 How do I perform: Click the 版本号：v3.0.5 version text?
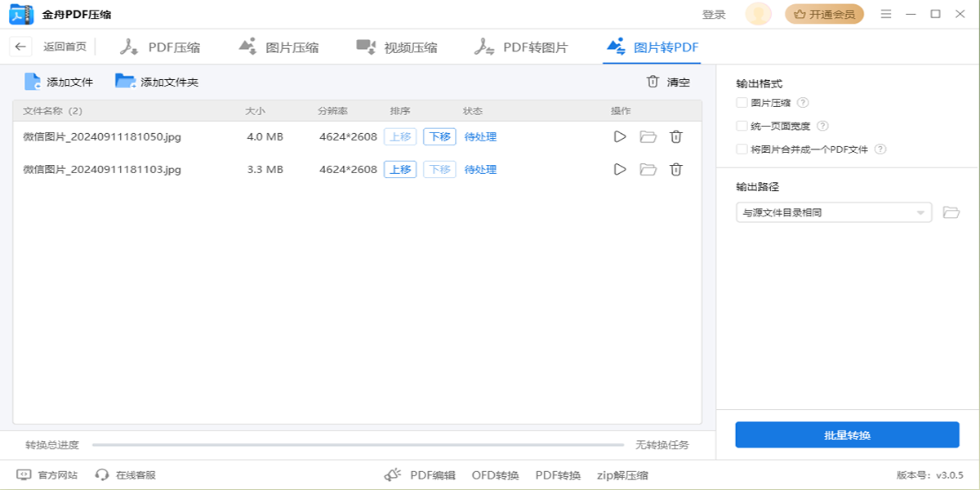[929, 474]
